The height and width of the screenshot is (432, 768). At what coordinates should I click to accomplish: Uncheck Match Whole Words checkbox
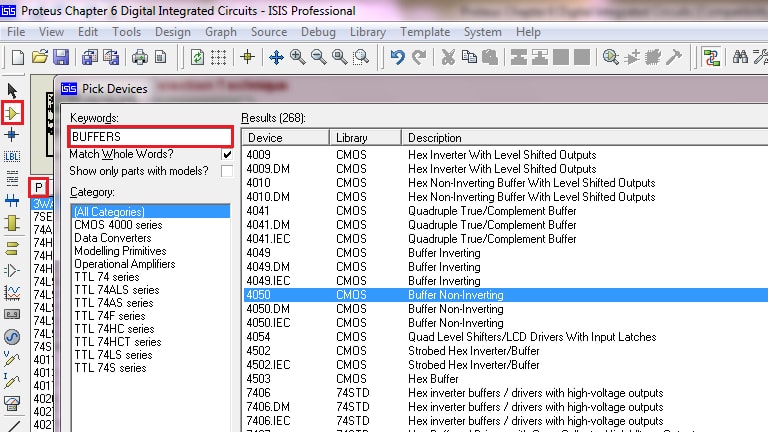[x=227, y=155]
